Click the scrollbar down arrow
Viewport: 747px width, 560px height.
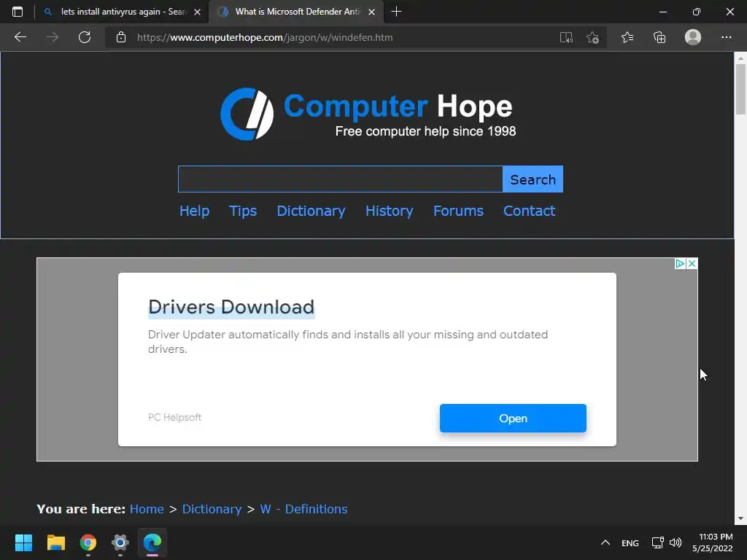pos(740,518)
